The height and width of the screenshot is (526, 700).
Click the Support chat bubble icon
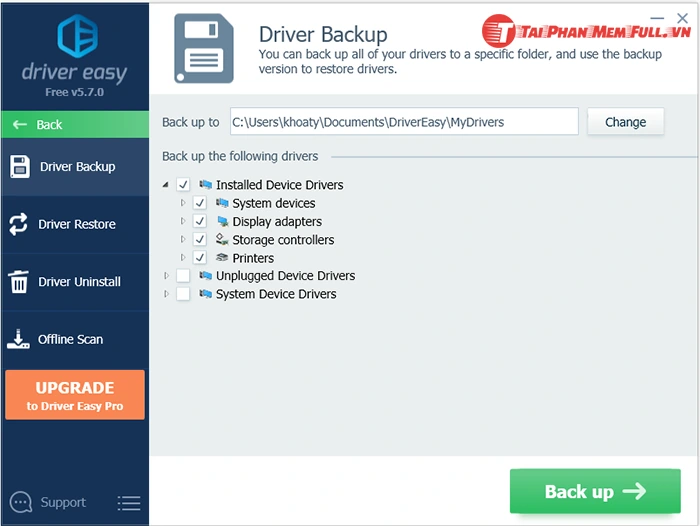click(21, 502)
